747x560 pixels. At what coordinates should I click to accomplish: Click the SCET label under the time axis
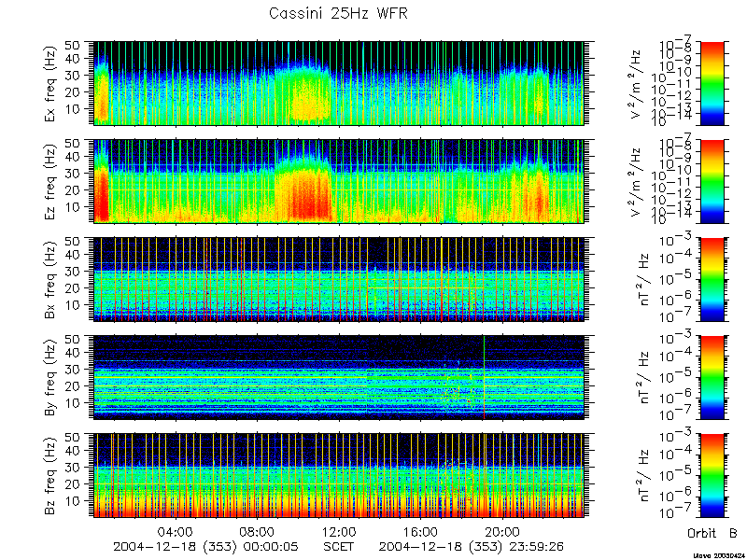[x=339, y=547]
